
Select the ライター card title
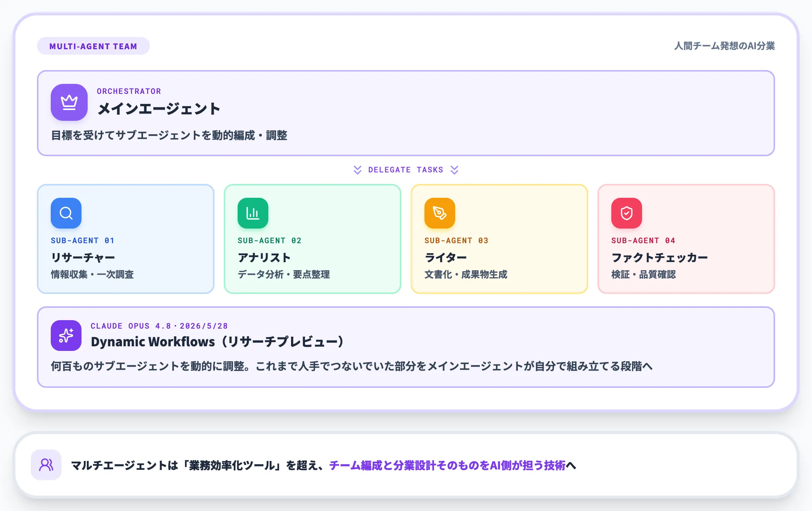446,257
